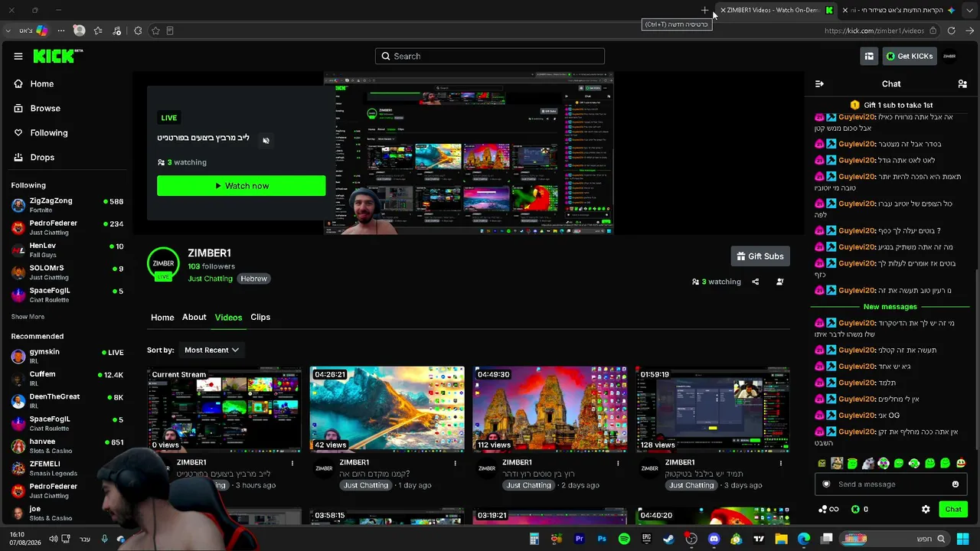Image resolution: width=980 pixels, height=551 pixels.
Task: Open the dashboard layout icon beside Get KICKs
Action: click(869, 56)
